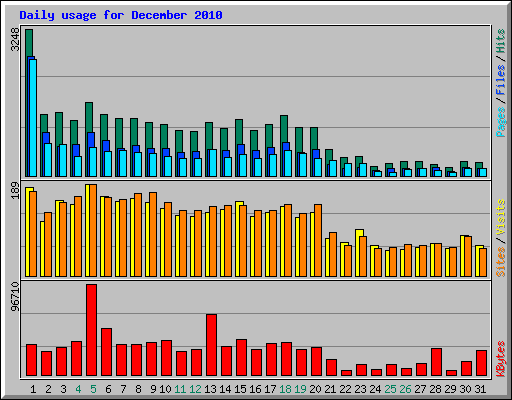
Task: Click the red KBytes bar for day 15
Action: coord(241,357)
